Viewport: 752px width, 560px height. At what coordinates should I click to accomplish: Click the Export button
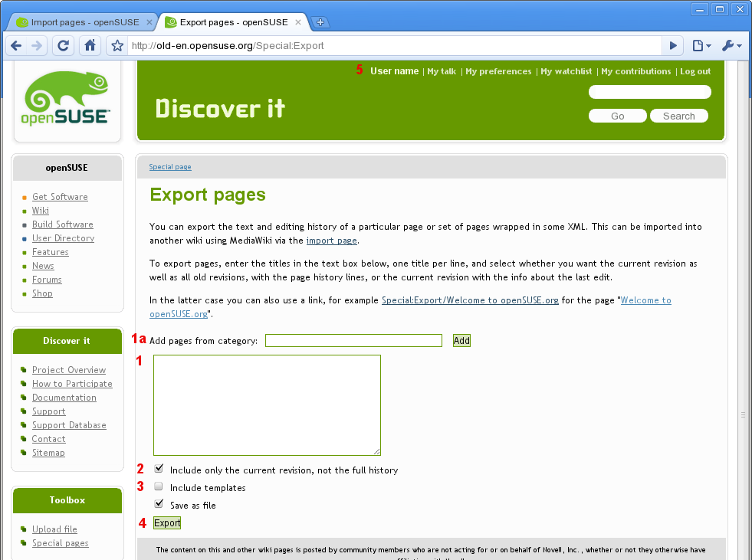[x=167, y=523]
